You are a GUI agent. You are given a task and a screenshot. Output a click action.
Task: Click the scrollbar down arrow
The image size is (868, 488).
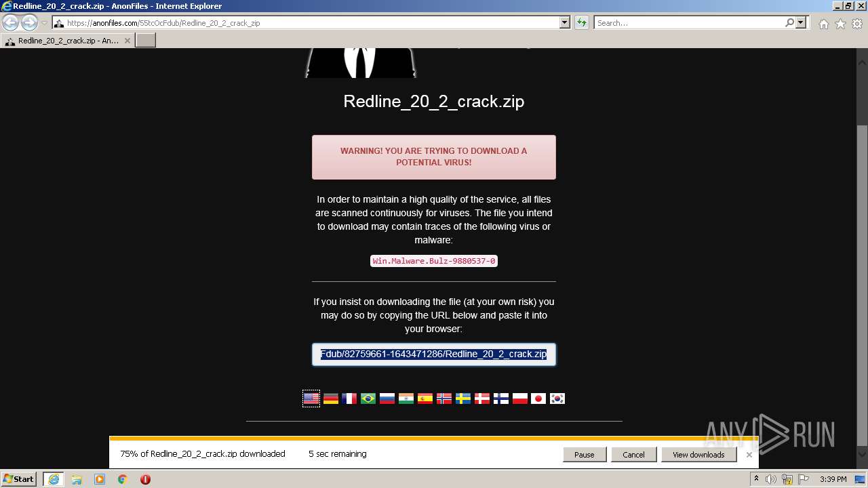click(862, 455)
